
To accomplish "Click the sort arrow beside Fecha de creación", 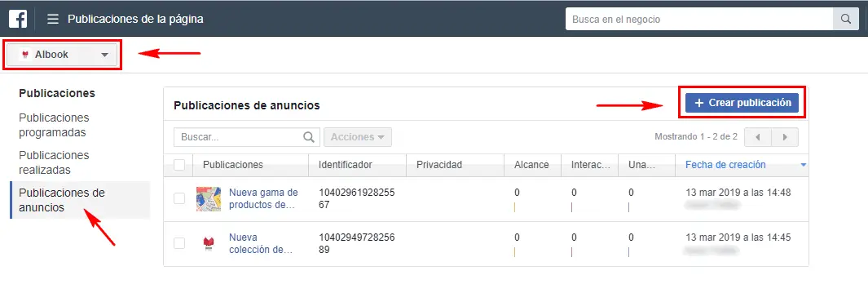I will [804, 165].
